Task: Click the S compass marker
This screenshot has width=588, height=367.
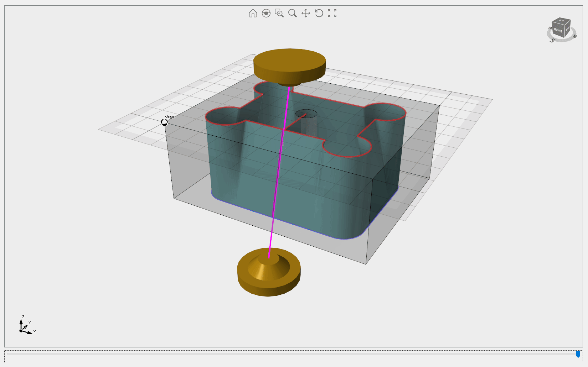Action: (552, 41)
